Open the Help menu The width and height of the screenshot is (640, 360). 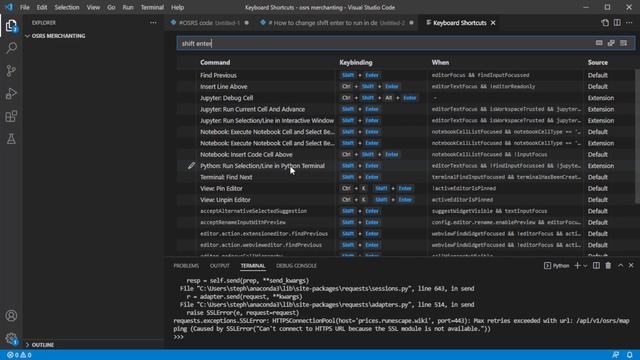(x=177, y=7)
